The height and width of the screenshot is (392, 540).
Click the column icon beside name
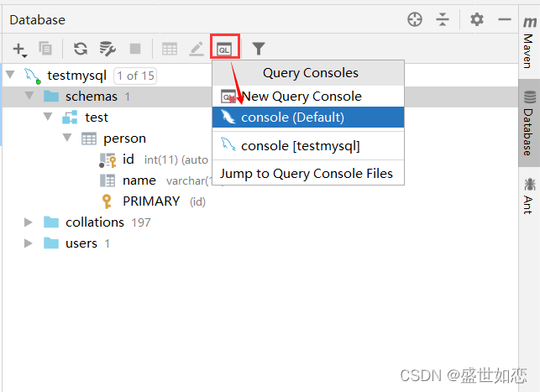(x=107, y=180)
